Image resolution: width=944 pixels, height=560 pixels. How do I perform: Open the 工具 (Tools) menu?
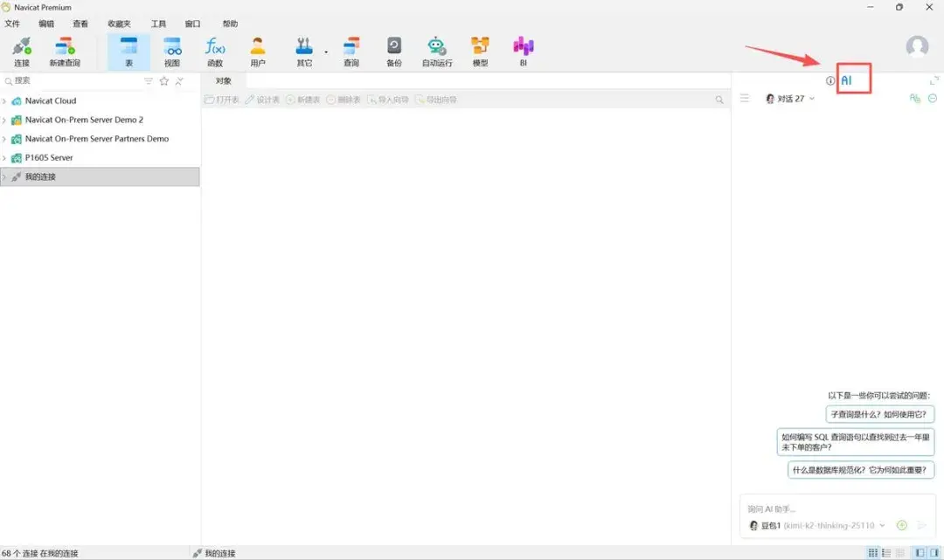[158, 24]
